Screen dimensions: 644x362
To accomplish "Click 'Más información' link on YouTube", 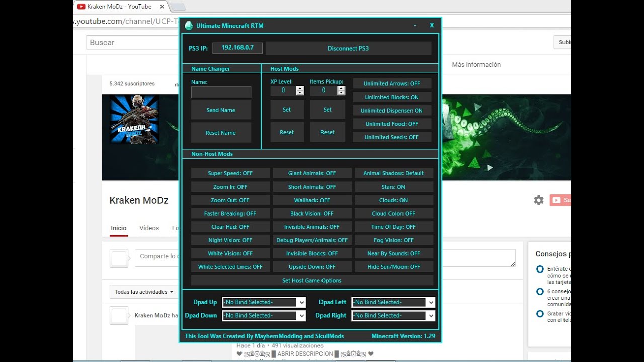I will click(x=476, y=65).
